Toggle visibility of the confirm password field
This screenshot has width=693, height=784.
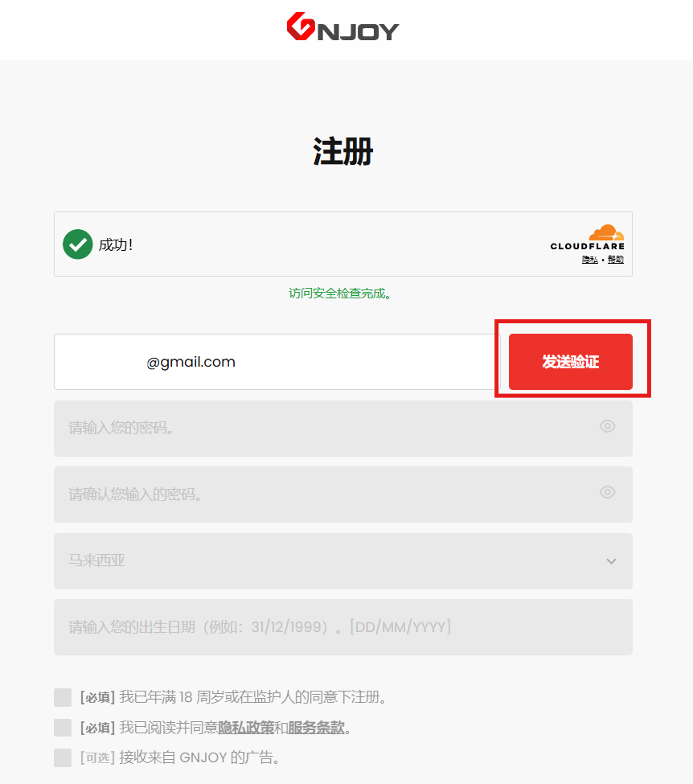[x=607, y=492]
